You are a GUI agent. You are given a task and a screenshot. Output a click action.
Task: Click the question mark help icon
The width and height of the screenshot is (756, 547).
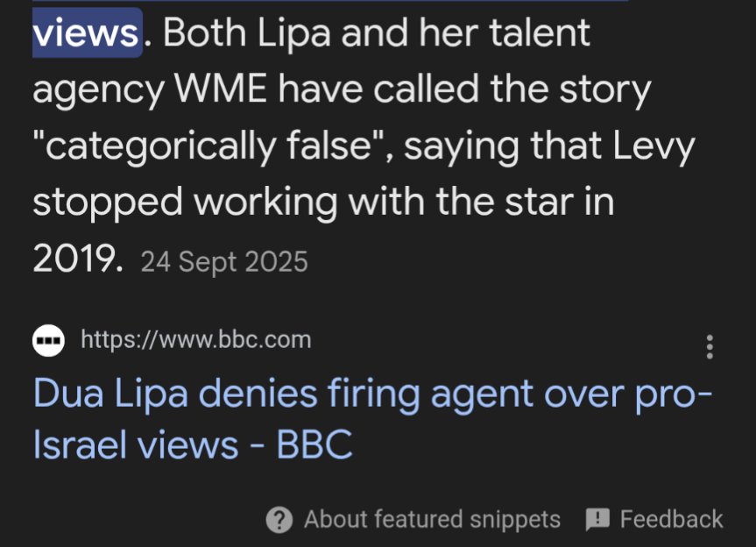point(279,520)
